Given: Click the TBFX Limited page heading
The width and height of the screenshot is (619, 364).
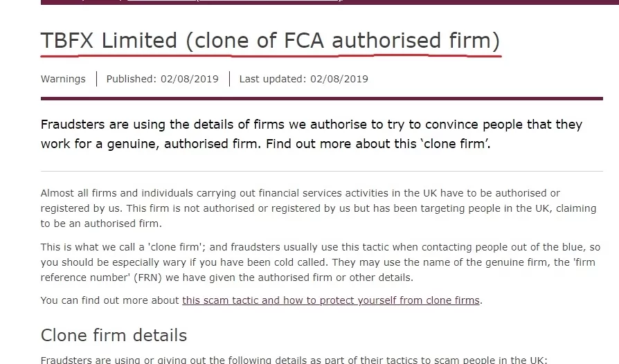Looking at the screenshot, I should 271,41.
